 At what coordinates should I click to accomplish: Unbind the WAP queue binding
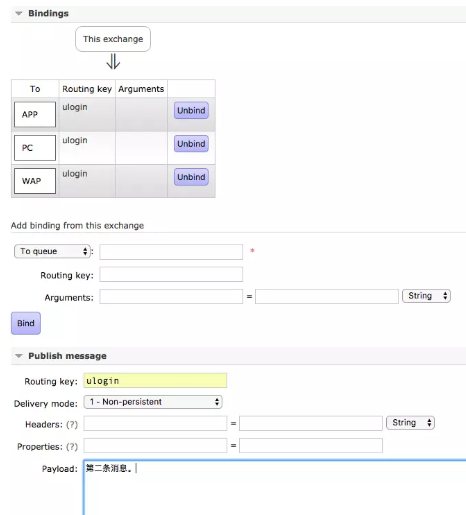pyautogui.click(x=191, y=177)
